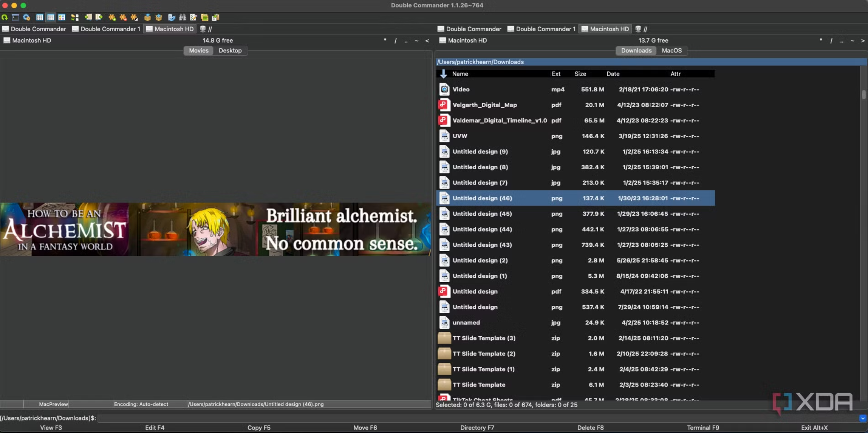Expand the command line history dropdown
The width and height of the screenshot is (868, 433).
pos(862,418)
